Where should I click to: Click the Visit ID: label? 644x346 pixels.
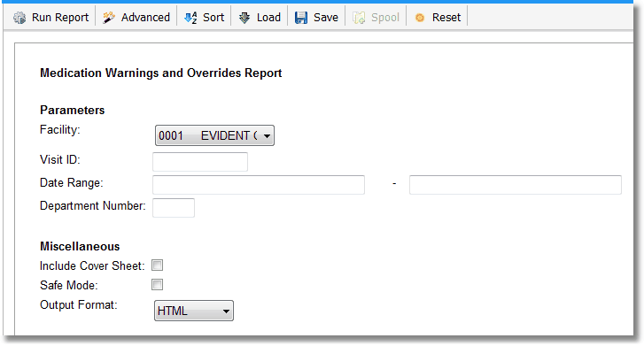click(x=60, y=159)
